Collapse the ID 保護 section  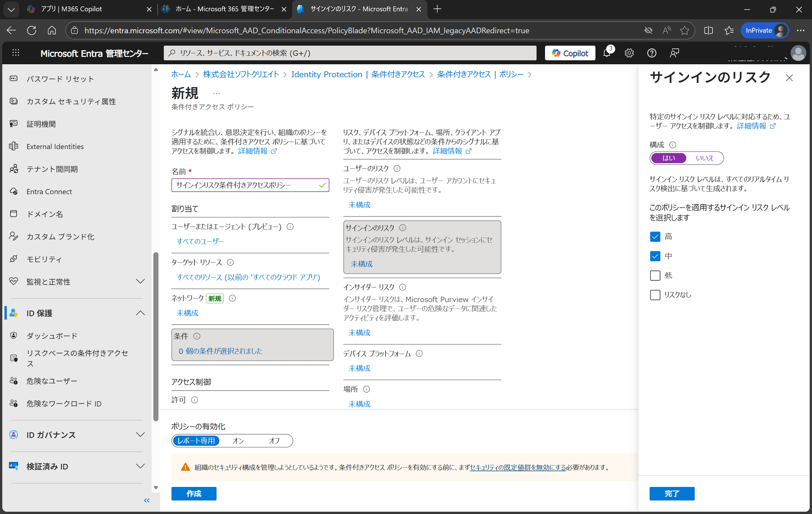tap(140, 313)
